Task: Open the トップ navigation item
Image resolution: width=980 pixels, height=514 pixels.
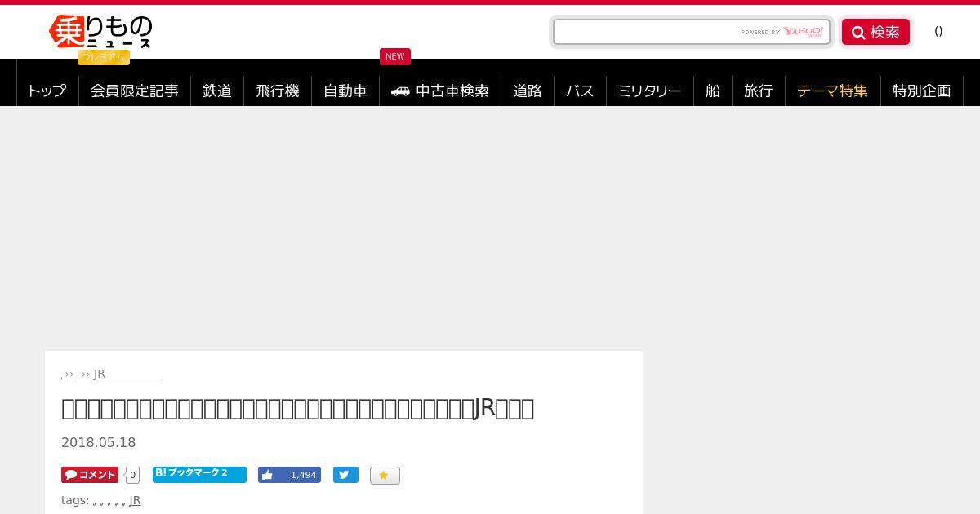Action: pos(47,91)
